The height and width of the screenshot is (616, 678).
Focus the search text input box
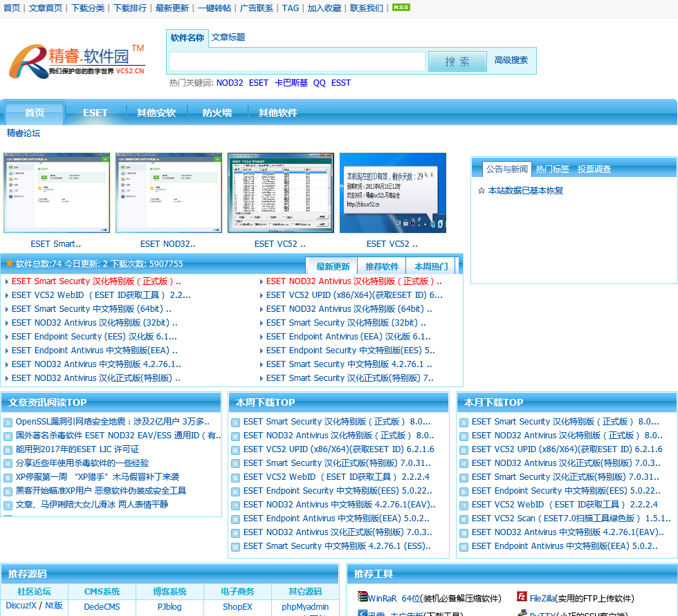coord(297,62)
